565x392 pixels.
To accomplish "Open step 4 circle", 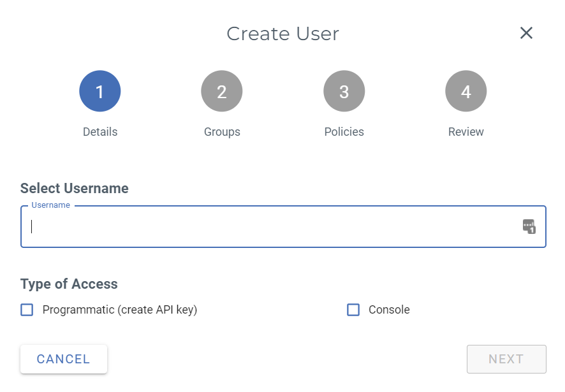I will coord(466,92).
